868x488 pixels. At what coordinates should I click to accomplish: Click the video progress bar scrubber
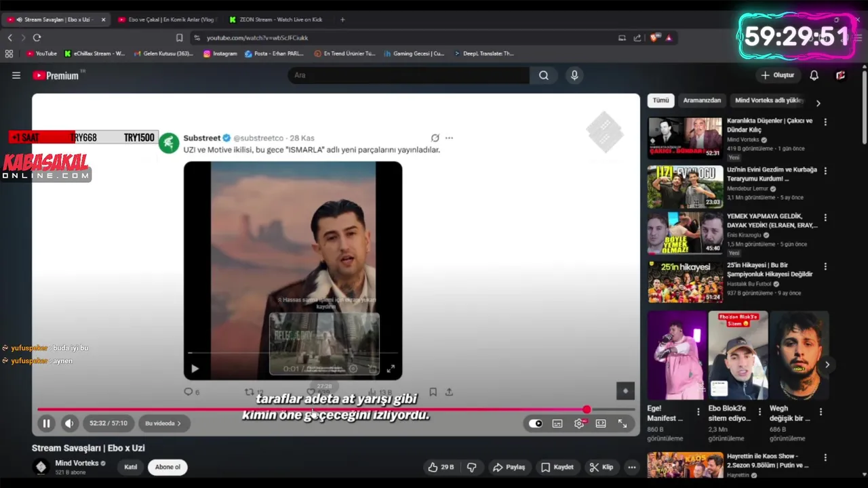587,409
